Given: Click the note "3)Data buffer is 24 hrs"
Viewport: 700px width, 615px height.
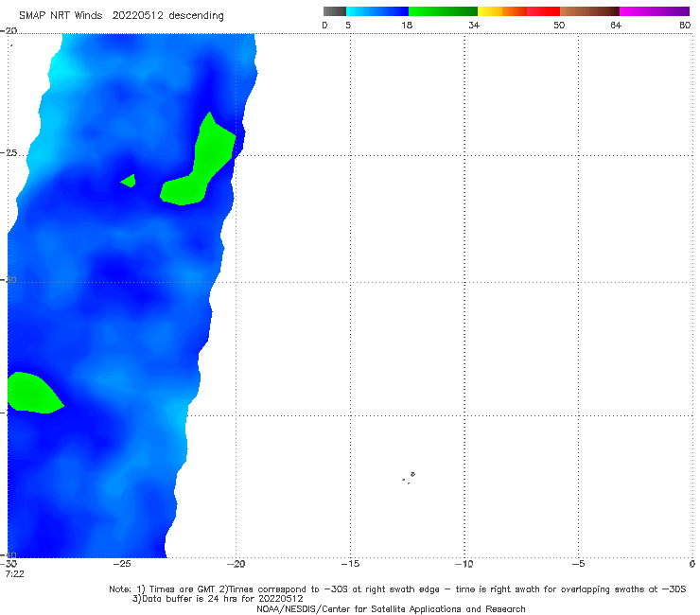Looking at the screenshot, I should point(218,599).
